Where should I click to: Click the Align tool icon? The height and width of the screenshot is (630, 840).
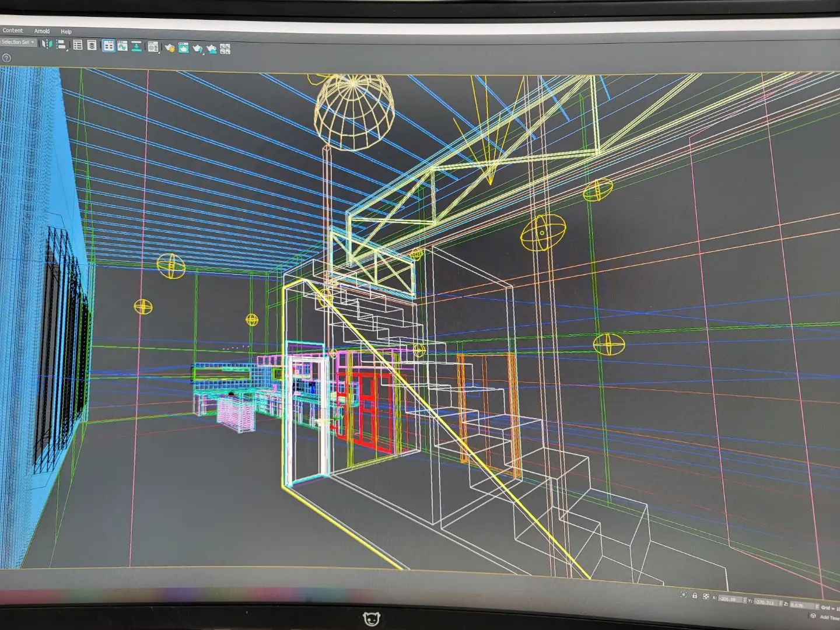click(61, 45)
